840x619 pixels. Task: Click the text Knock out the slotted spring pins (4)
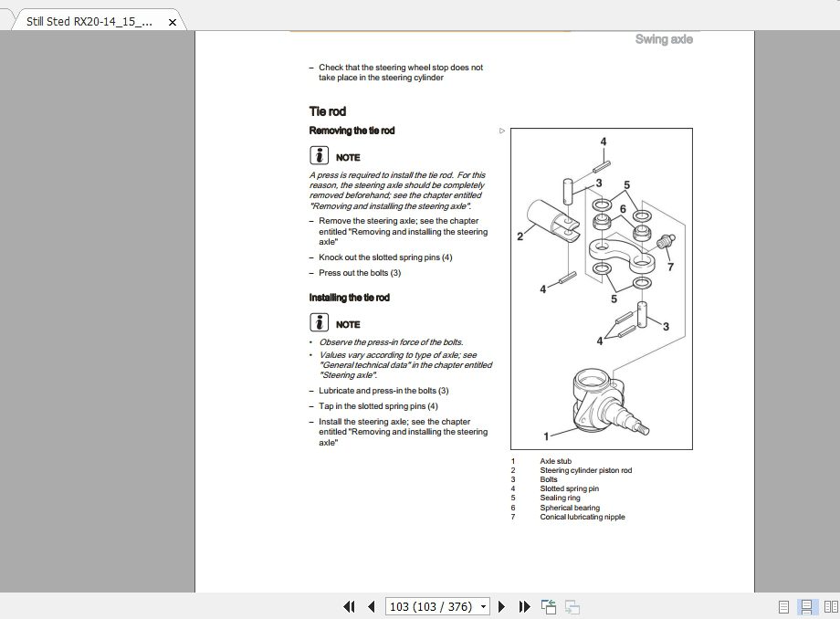coord(385,257)
